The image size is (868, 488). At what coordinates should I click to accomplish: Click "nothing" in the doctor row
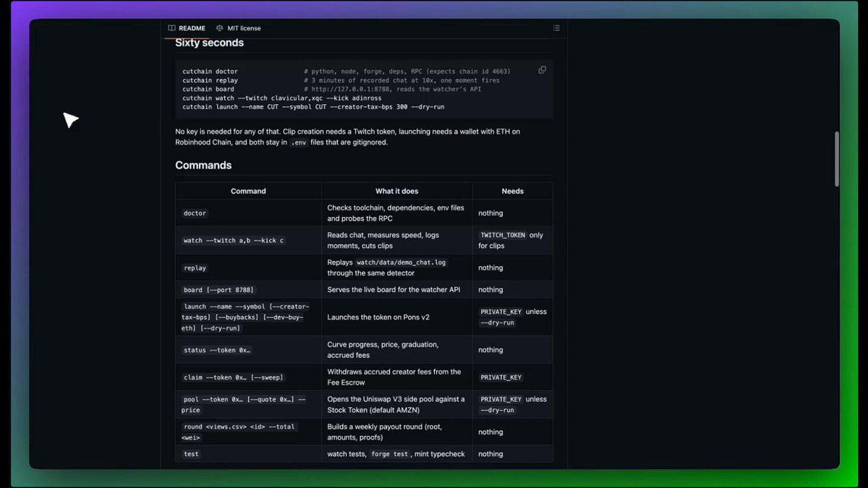tap(490, 213)
